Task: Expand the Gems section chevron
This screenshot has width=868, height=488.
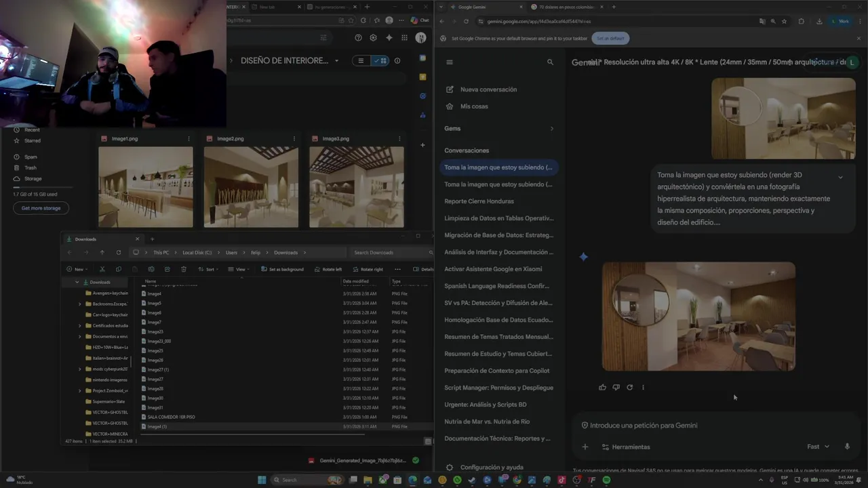Action: point(551,129)
